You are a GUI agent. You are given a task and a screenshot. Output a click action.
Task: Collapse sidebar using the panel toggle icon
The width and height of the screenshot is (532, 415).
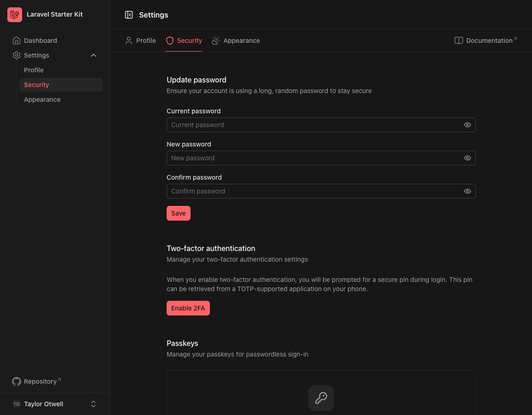129,15
